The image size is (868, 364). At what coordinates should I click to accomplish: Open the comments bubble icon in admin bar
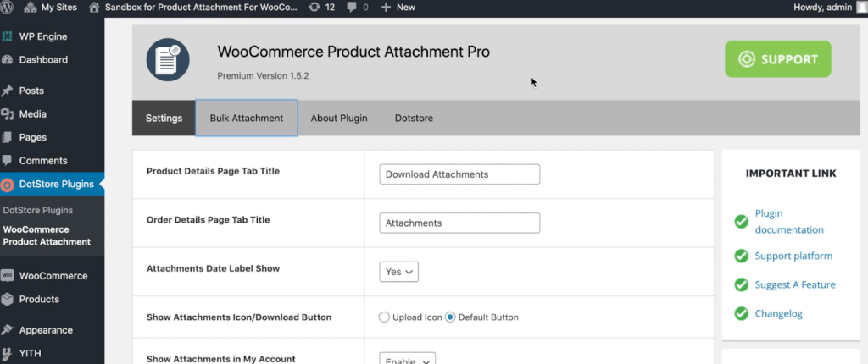(352, 7)
